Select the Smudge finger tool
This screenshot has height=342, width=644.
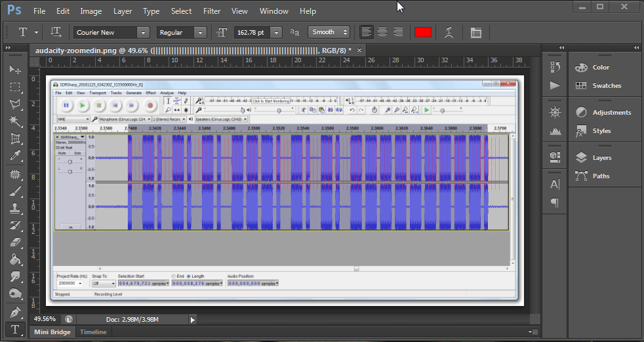coord(15,276)
